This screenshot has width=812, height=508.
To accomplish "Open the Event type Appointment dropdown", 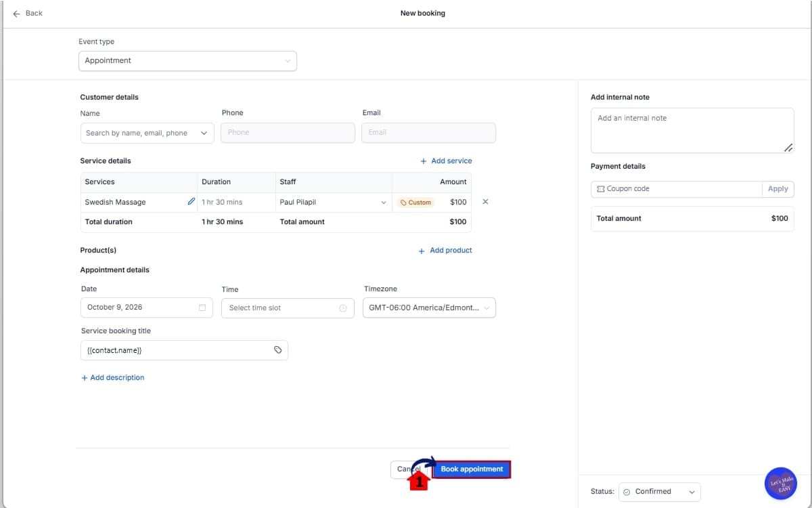I will pyautogui.click(x=187, y=61).
